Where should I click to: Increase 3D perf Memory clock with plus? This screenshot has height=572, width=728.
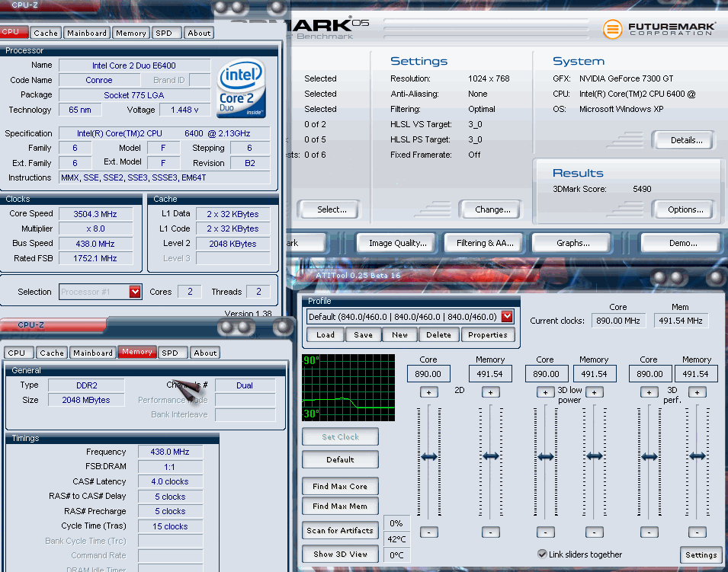[x=697, y=392]
